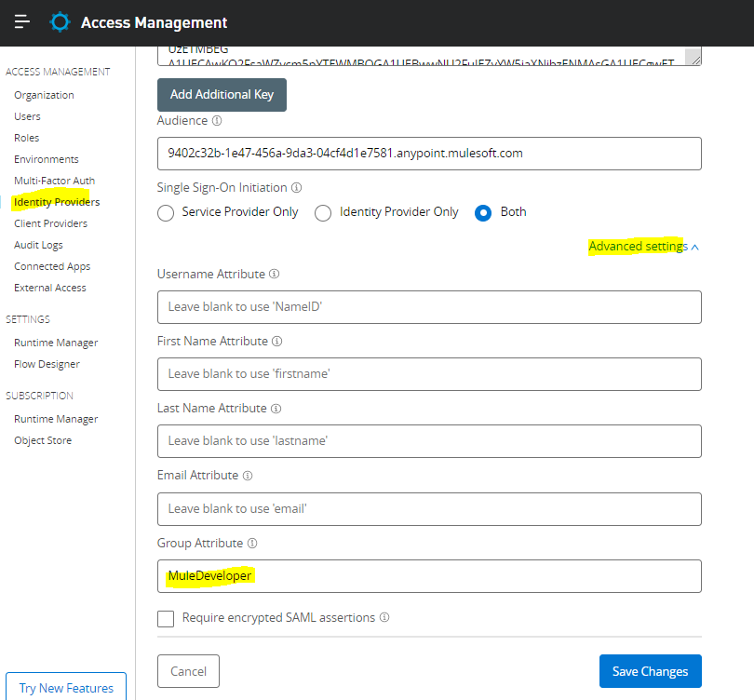Open Client Providers in the sidebar
Image resolution: width=754 pixels, height=700 pixels.
pyautogui.click(x=51, y=223)
